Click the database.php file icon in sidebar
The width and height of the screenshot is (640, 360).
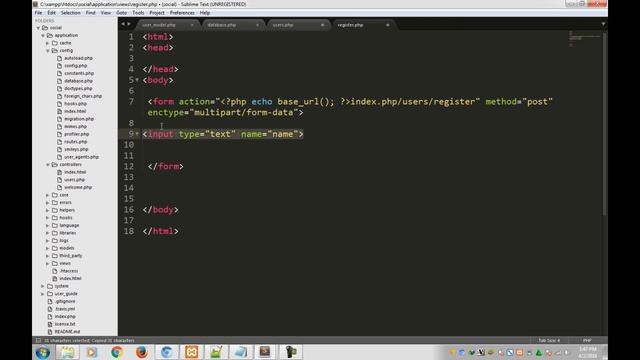60,81
